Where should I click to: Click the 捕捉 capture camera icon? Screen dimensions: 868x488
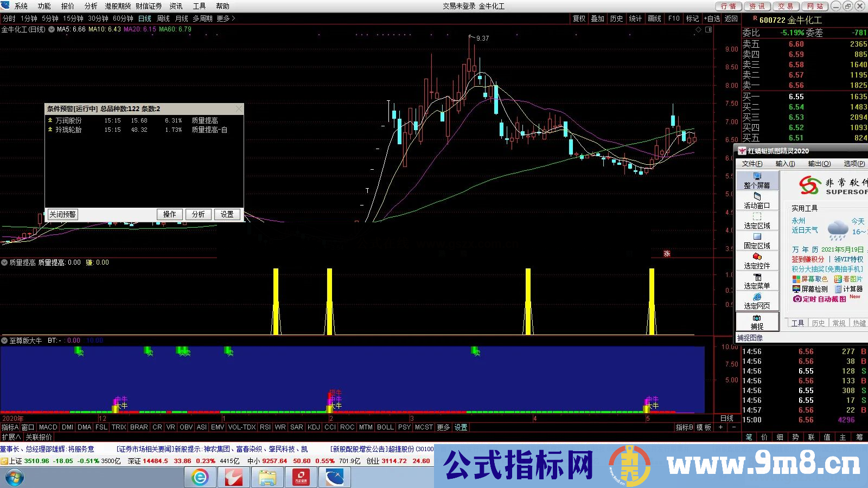pos(757,317)
